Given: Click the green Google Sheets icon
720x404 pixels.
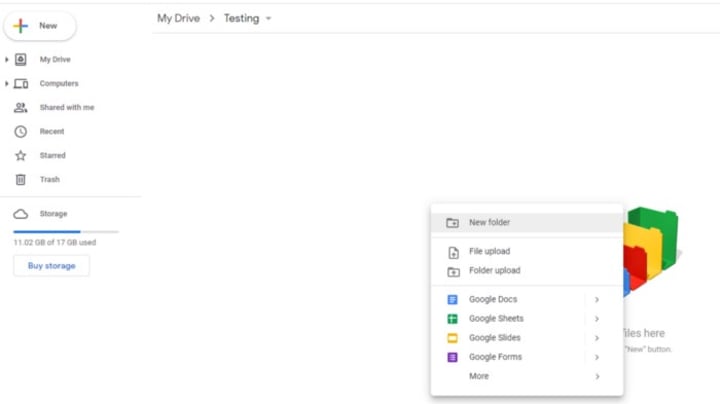Looking at the screenshot, I should coord(452,319).
